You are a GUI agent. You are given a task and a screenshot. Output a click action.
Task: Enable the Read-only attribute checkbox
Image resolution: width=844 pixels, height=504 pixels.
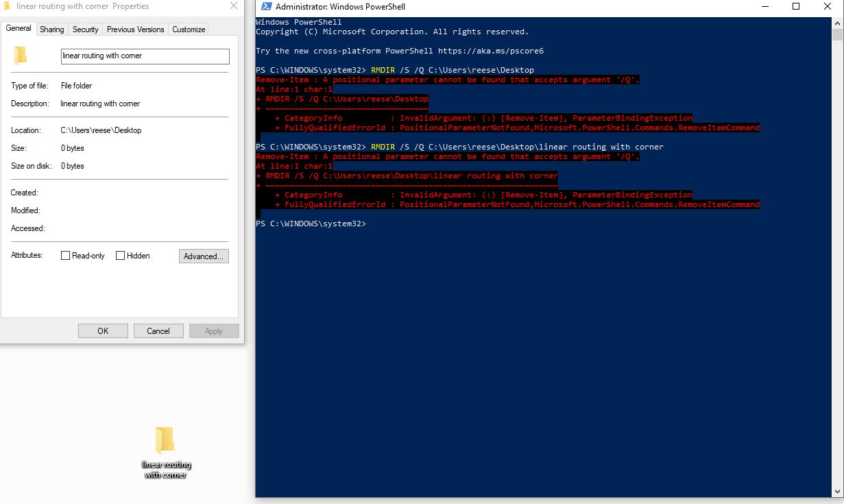(66, 256)
